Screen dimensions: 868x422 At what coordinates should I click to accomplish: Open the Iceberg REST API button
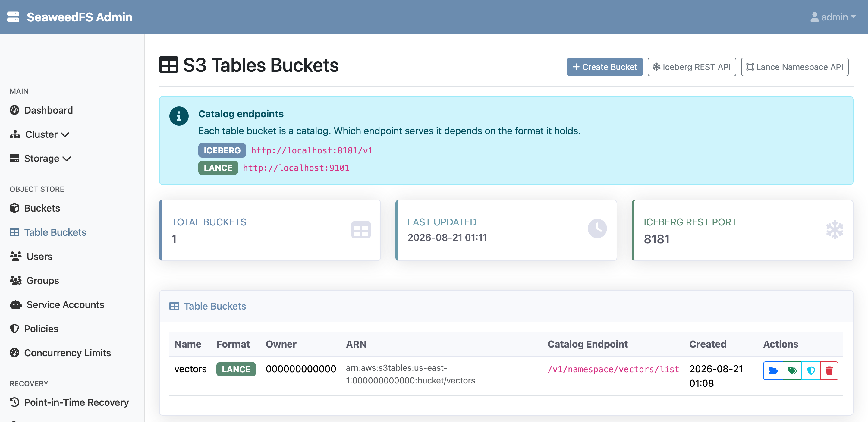point(691,67)
